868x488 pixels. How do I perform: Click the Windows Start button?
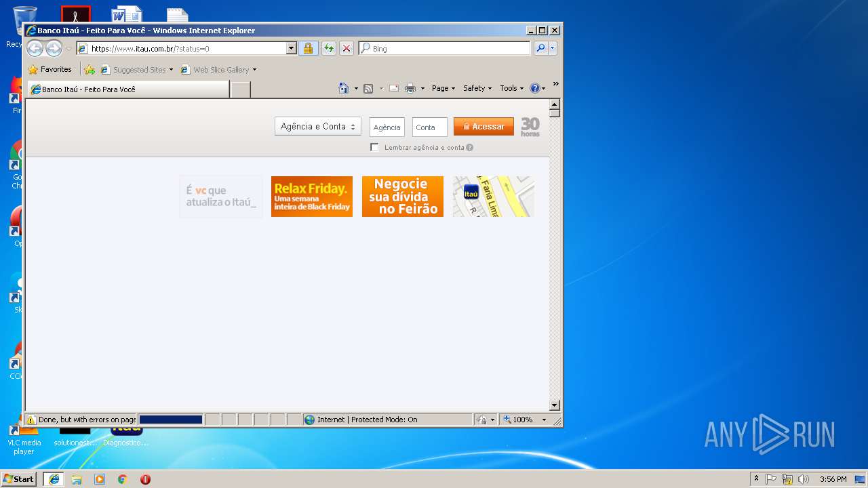[19, 479]
